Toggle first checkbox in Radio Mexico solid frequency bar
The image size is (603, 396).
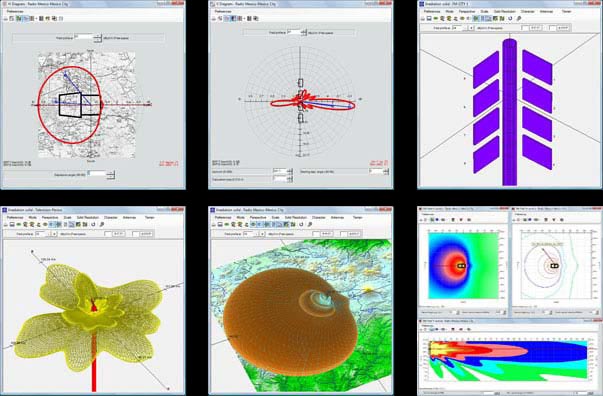point(316,234)
